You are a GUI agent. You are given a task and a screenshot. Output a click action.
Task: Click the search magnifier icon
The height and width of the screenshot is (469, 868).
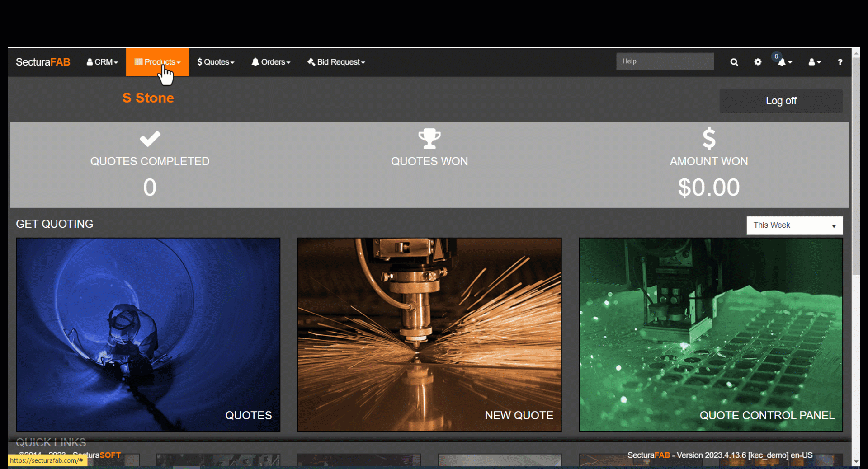(x=734, y=62)
